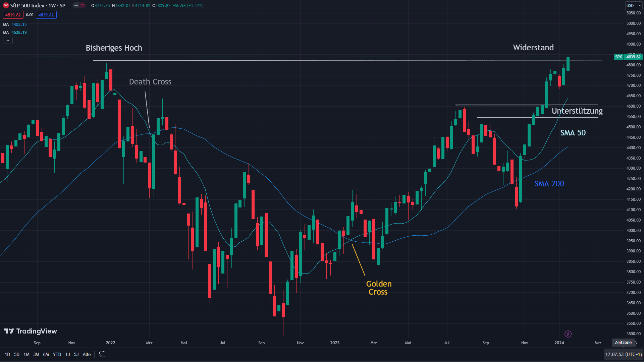Collapse the indicator legend with the chevron

click(8, 41)
